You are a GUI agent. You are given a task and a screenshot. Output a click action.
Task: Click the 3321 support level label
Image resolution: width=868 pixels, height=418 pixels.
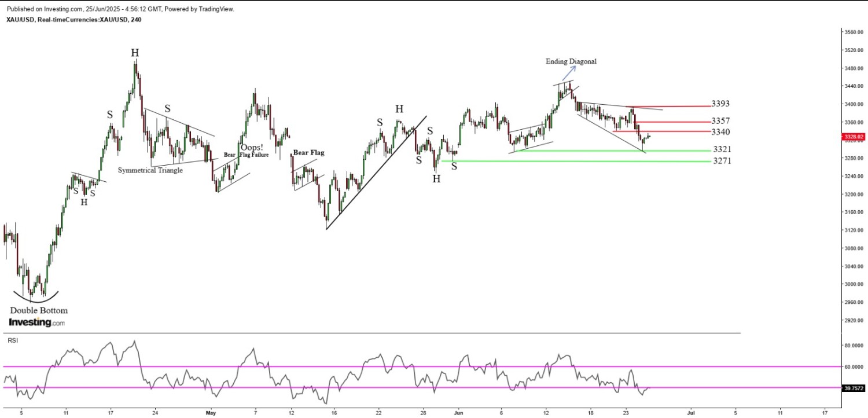point(722,149)
